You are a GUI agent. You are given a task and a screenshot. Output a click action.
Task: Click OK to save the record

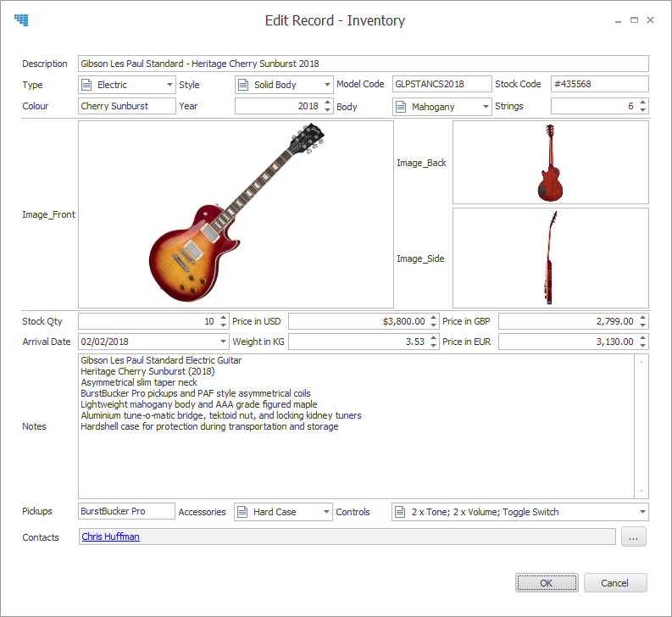click(x=547, y=583)
